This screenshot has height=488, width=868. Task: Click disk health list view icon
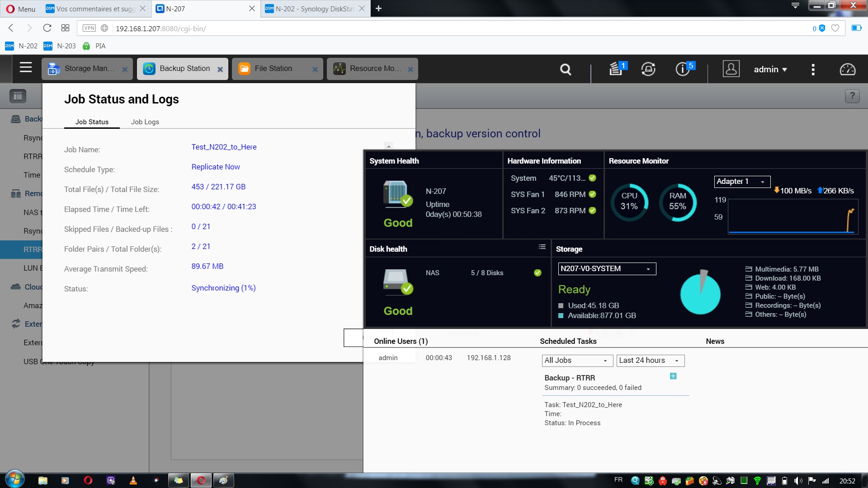click(542, 247)
